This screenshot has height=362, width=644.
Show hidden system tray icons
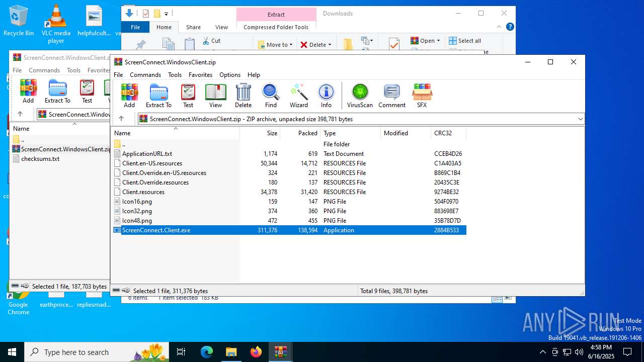click(x=542, y=352)
